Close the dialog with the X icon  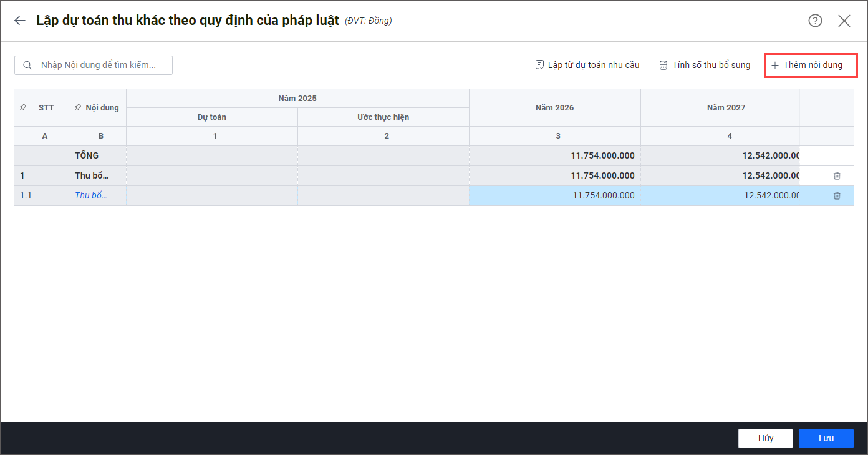click(844, 21)
